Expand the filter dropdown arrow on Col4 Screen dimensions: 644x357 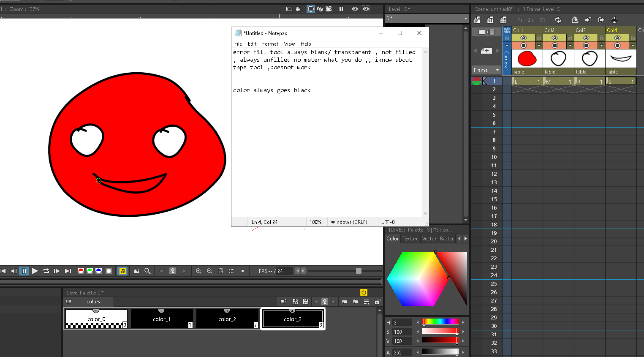click(633, 45)
